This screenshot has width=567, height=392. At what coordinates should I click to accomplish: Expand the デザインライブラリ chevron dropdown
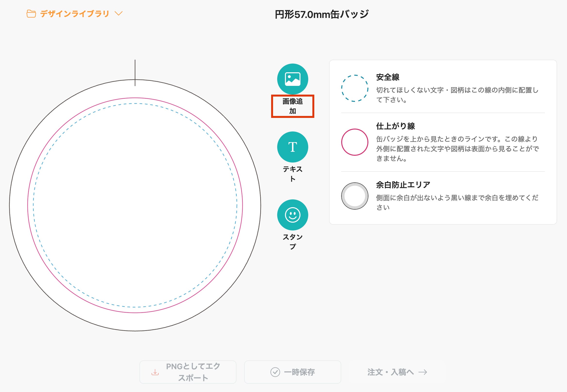[x=119, y=13]
